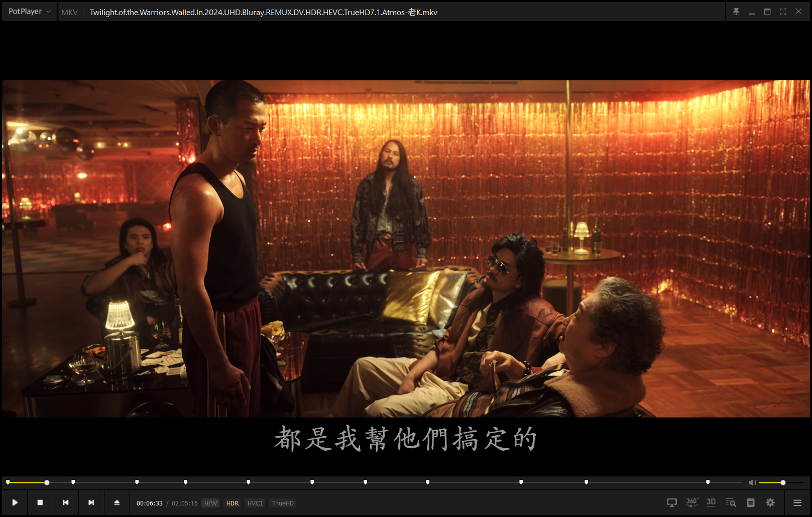Click the Chinese subtitle text below the video
The height and width of the screenshot is (517, 812).
[406, 439]
